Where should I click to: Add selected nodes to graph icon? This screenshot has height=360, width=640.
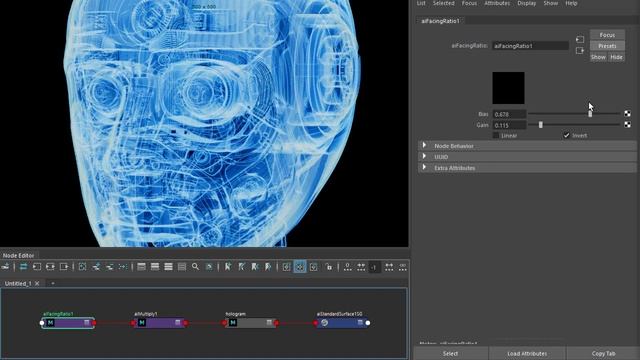coord(96,267)
